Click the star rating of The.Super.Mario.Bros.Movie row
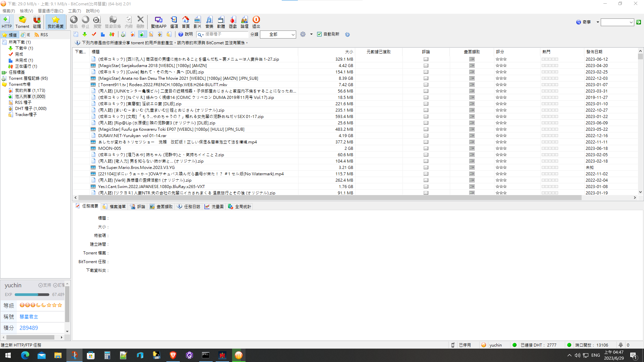The image size is (644, 362). point(501,168)
